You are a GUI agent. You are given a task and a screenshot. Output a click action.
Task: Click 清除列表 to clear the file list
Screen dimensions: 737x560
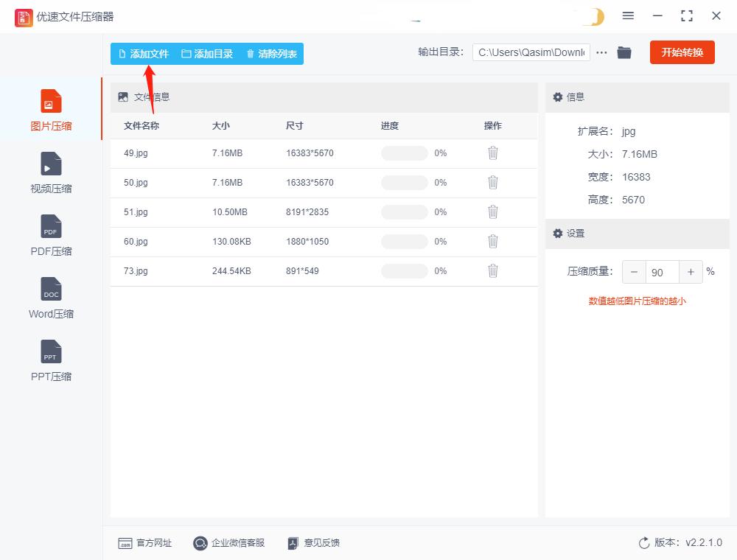(x=271, y=53)
